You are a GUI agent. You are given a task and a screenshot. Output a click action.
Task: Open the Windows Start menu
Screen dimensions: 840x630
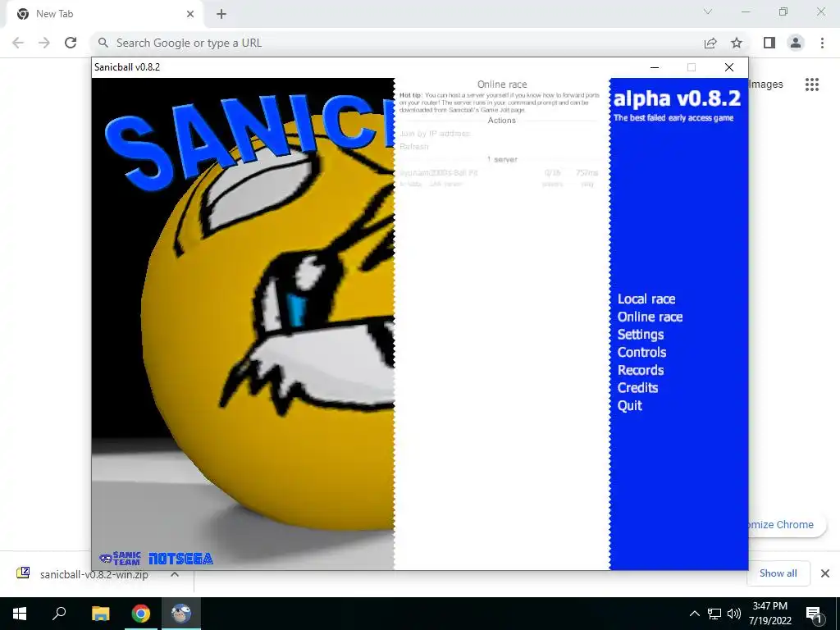coord(20,614)
